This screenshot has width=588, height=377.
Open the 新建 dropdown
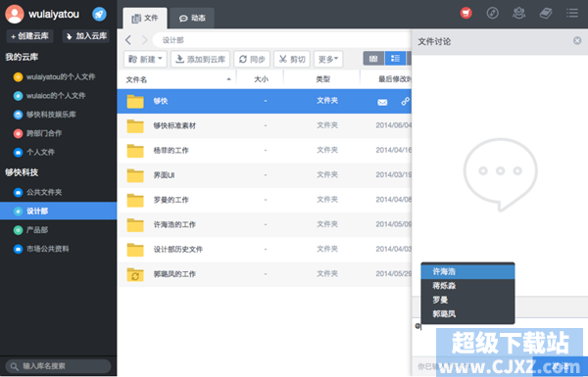pos(145,59)
